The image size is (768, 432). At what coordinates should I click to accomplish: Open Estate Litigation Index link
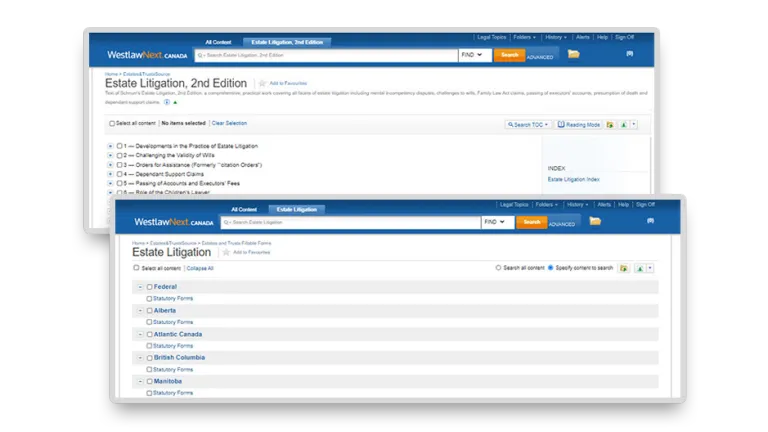tap(574, 180)
